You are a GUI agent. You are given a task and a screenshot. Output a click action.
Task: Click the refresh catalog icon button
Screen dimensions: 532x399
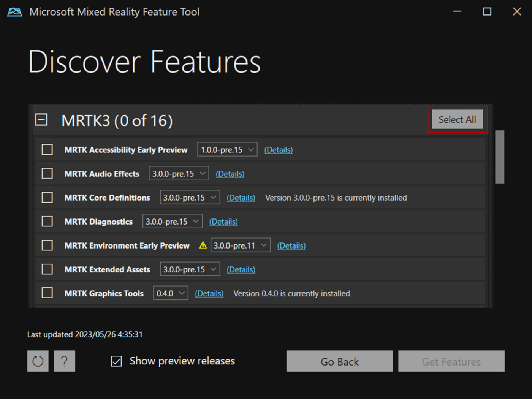pyautogui.click(x=38, y=361)
